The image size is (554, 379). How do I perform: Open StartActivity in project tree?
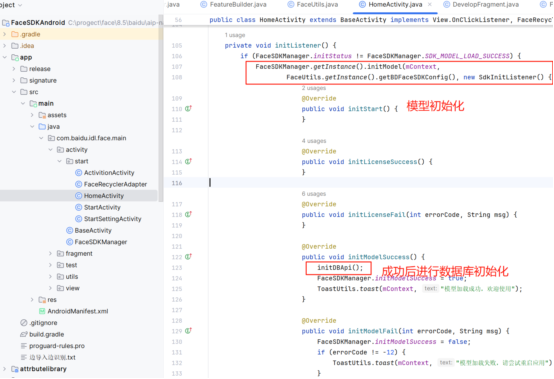[102, 207]
